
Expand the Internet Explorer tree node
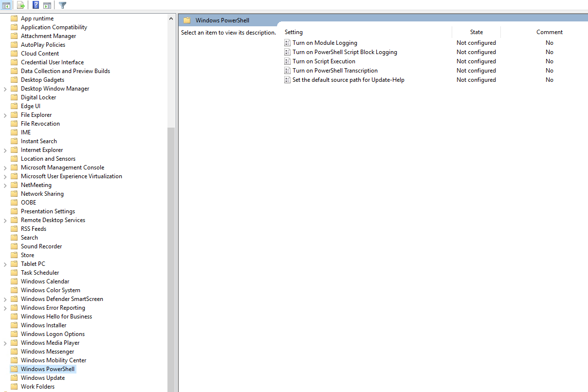pyautogui.click(x=5, y=150)
